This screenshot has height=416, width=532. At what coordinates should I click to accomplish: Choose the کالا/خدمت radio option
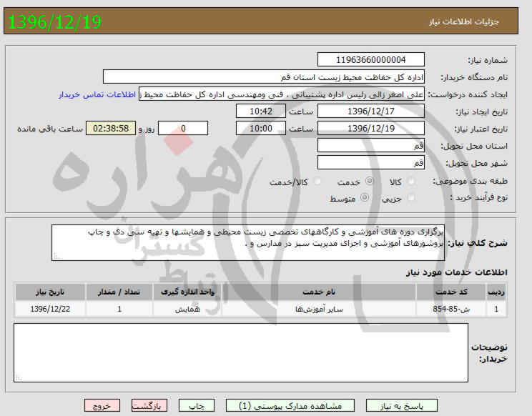(318, 182)
